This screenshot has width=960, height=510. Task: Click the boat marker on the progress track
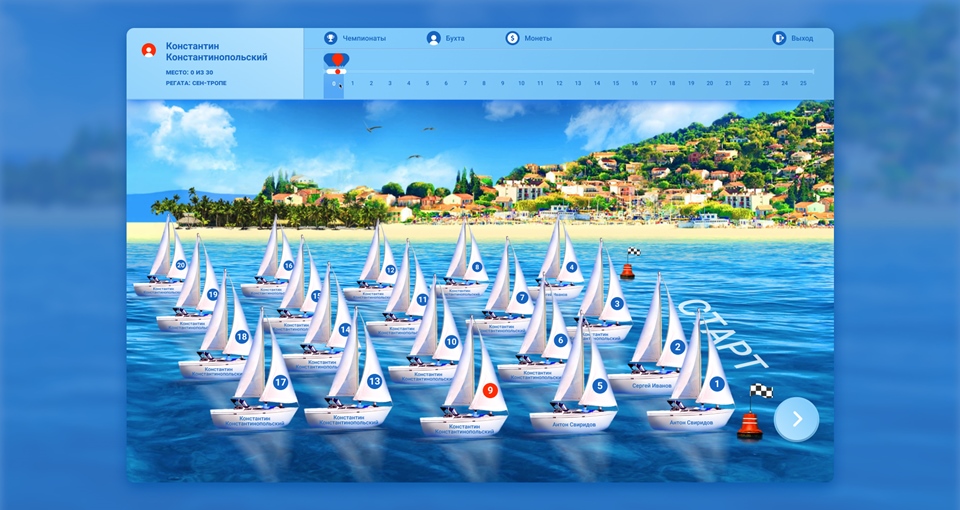tap(337, 63)
